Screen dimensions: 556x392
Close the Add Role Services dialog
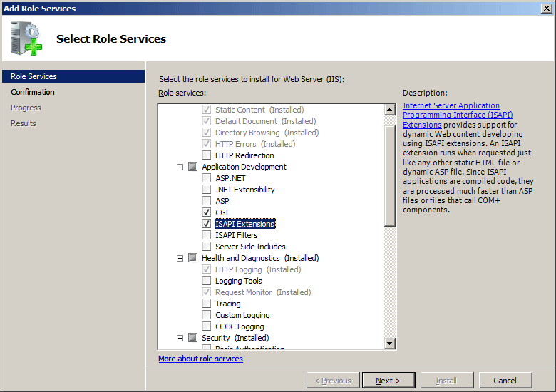point(547,9)
